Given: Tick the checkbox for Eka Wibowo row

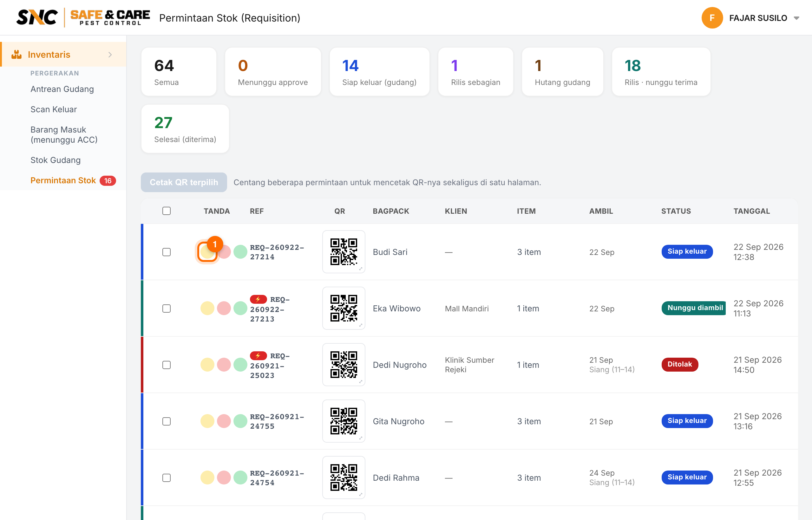Looking at the screenshot, I should click(x=167, y=309).
